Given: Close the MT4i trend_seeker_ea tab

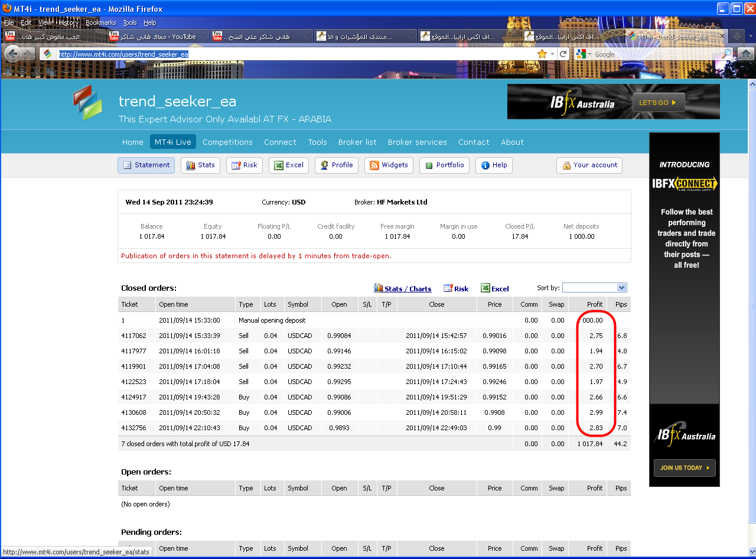Looking at the screenshot, I should (x=722, y=36).
